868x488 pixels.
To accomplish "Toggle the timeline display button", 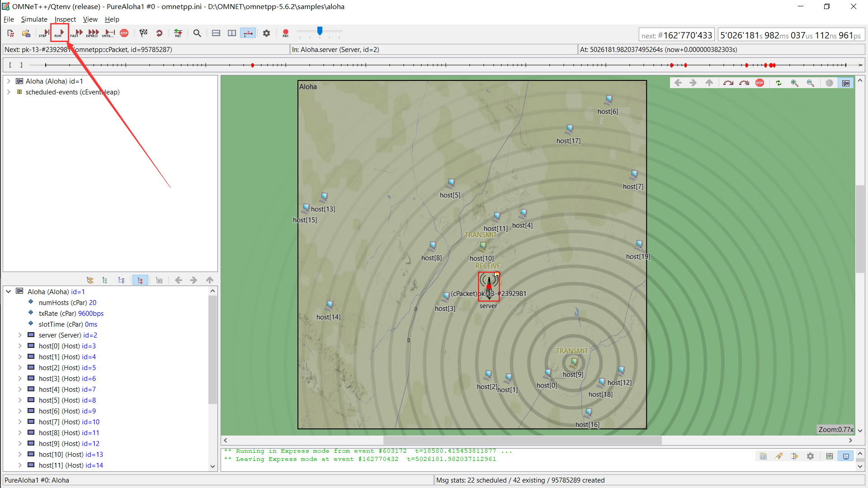I will point(248,33).
